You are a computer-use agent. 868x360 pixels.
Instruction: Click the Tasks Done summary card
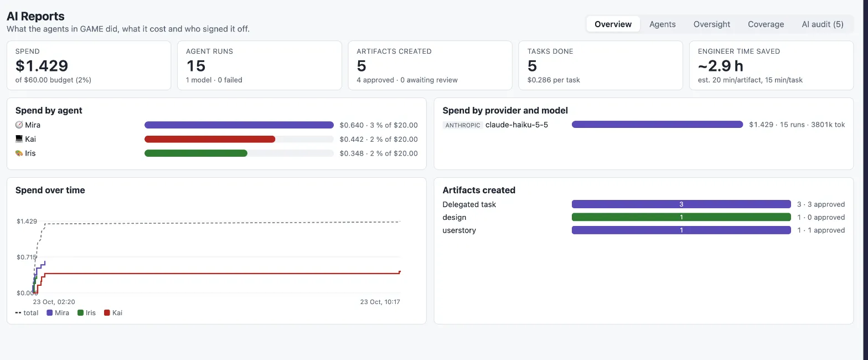tap(601, 65)
